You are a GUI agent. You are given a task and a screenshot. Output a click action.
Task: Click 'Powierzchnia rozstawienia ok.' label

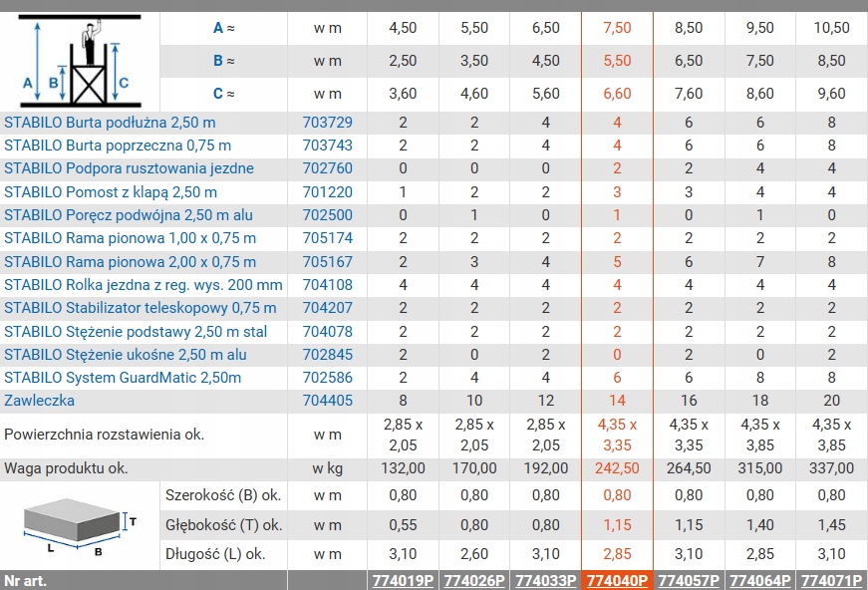pos(104,435)
